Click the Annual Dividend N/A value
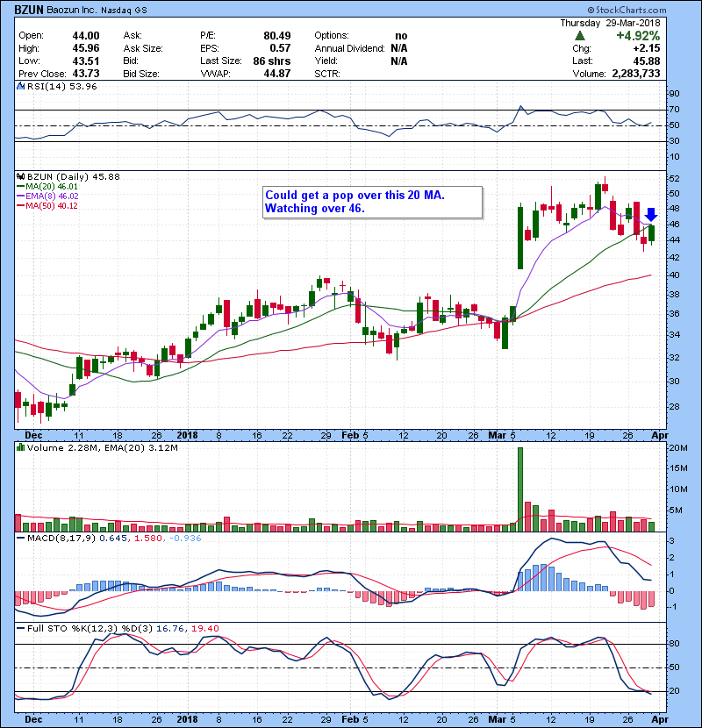This screenshot has width=702, height=728. 399,48
